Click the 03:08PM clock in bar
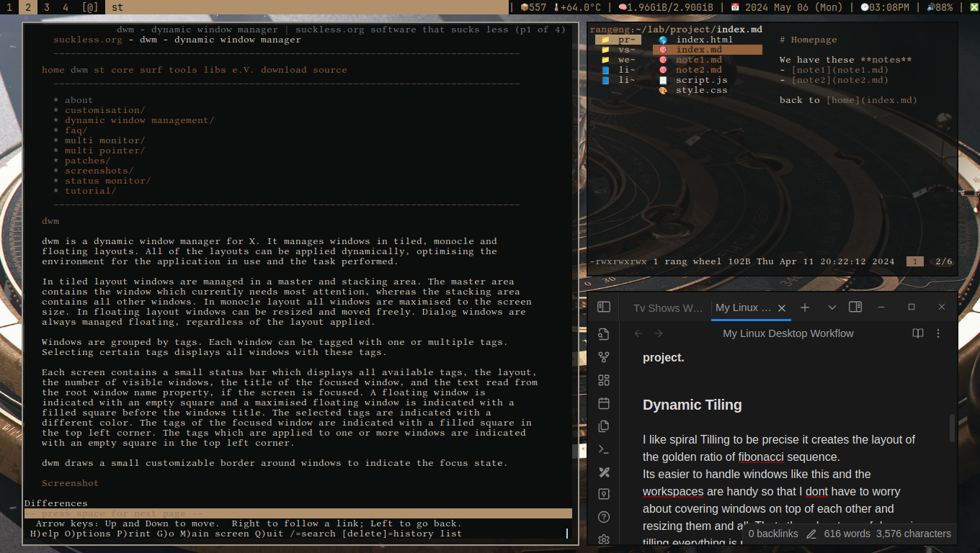This screenshot has width=980, height=553. (884, 7)
